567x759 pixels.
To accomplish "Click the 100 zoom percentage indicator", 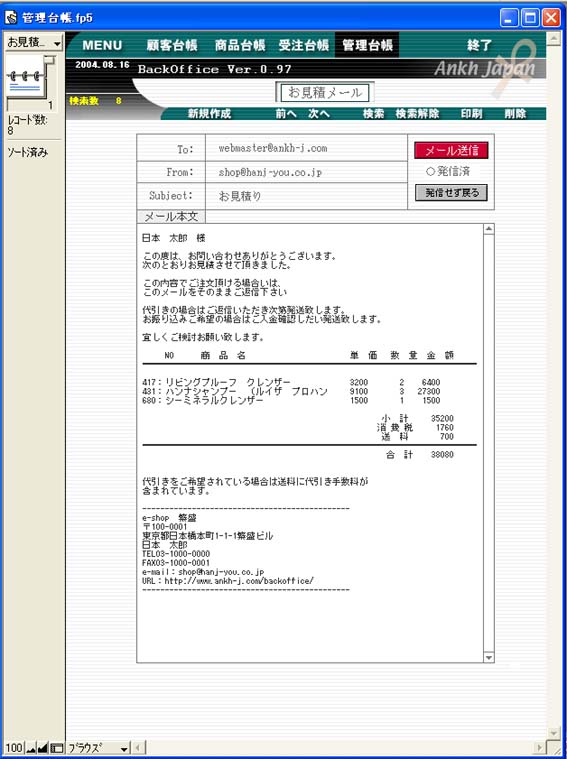I will coord(14,748).
